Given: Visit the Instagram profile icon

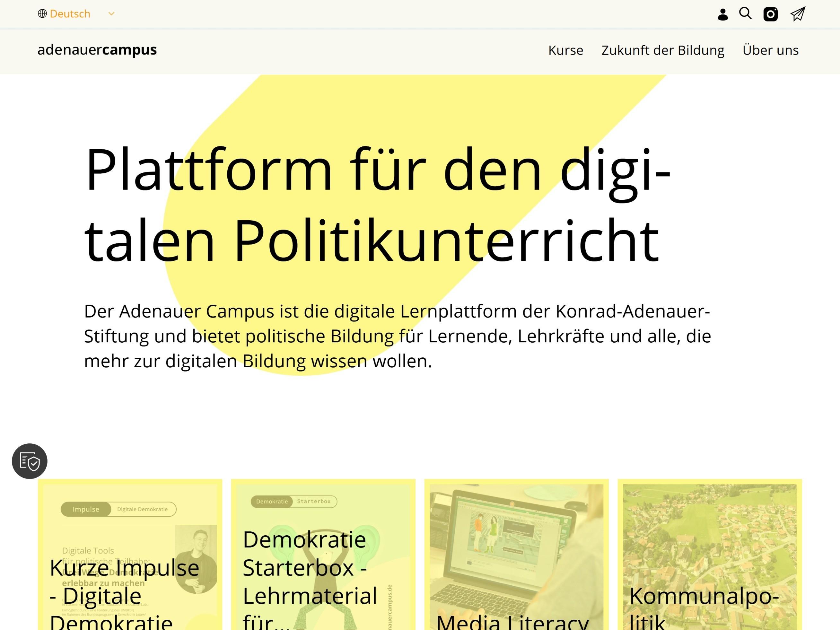Looking at the screenshot, I should click(771, 14).
